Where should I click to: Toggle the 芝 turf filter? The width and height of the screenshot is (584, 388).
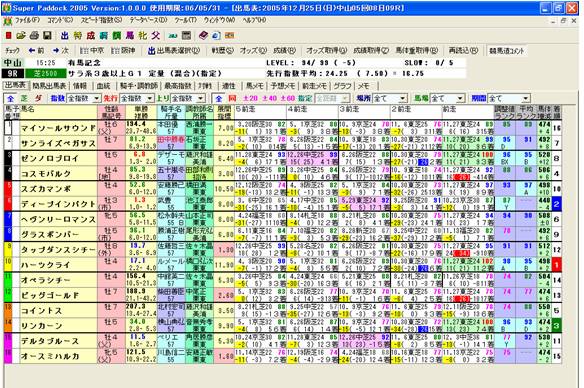(24, 99)
